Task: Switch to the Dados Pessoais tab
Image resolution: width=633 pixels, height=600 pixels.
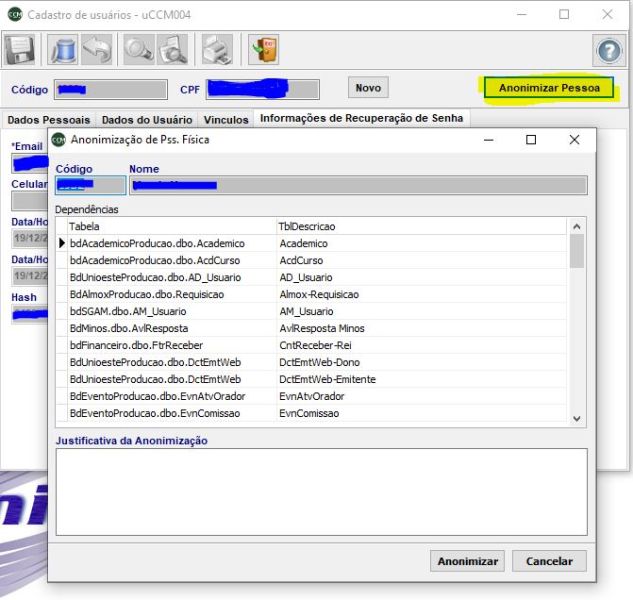Action: click(x=48, y=120)
